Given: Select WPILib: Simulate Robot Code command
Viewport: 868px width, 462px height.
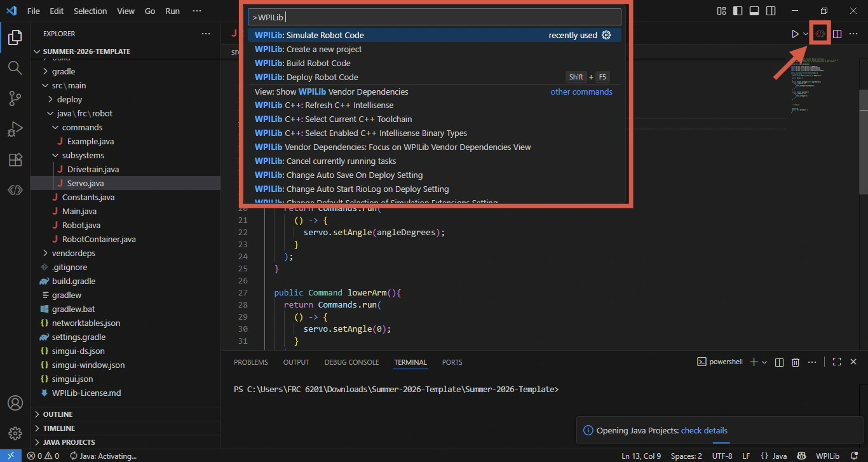Looking at the screenshot, I should [434, 35].
